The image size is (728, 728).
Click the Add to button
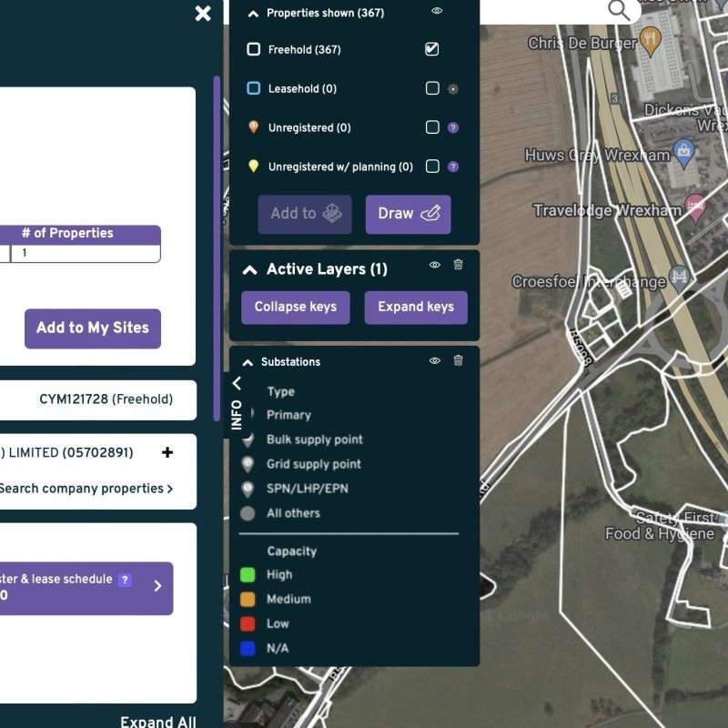pos(305,214)
